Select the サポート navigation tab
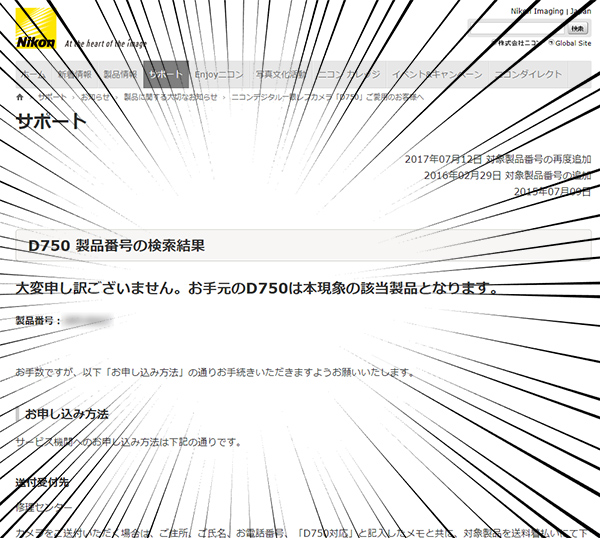Viewport: 600px width, 538px height. click(166, 74)
